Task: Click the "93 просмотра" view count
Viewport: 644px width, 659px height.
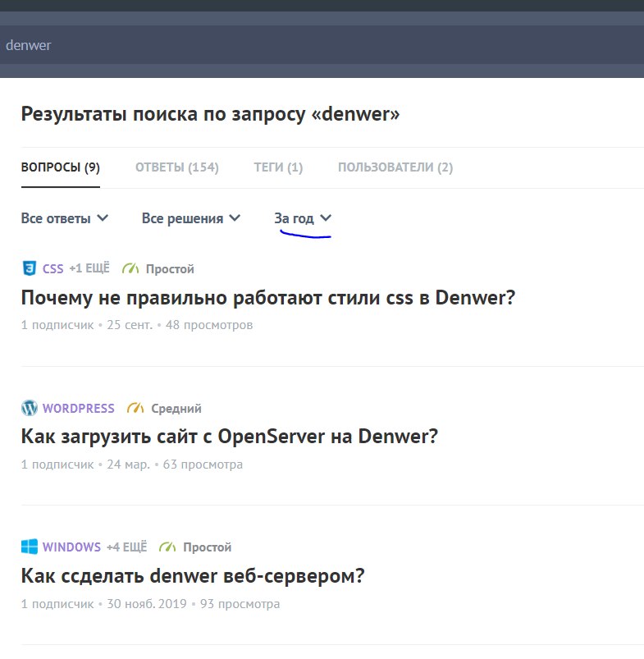Action: pyautogui.click(x=240, y=603)
